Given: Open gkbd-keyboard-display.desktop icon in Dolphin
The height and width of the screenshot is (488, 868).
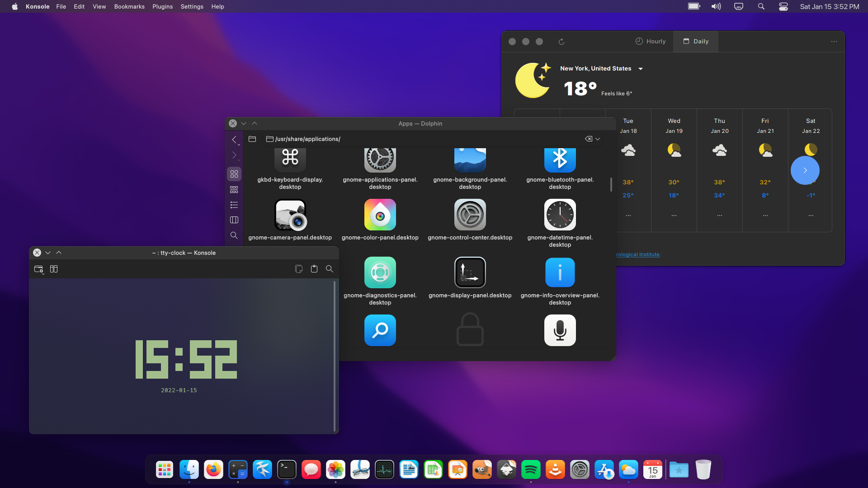Looking at the screenshot, I should [290, 160].
